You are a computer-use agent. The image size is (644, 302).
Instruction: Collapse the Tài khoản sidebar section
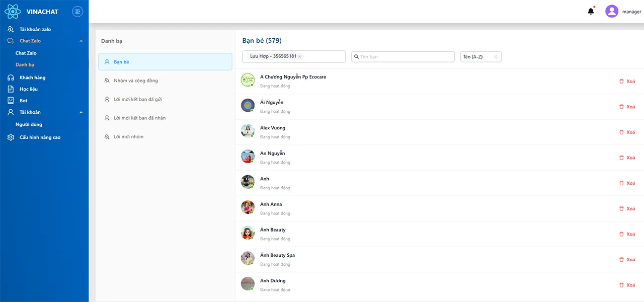(x=81, y=112)
